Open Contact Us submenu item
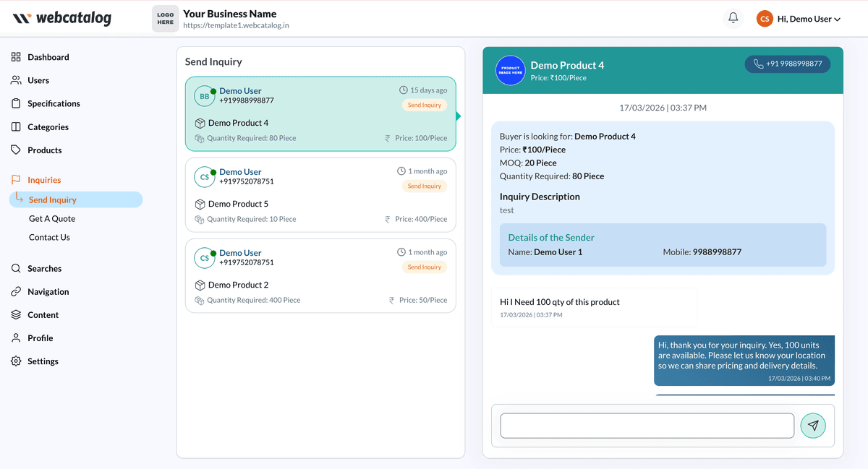Image resolution: width=868 pixels, height=469 pixels. point(49,237)
